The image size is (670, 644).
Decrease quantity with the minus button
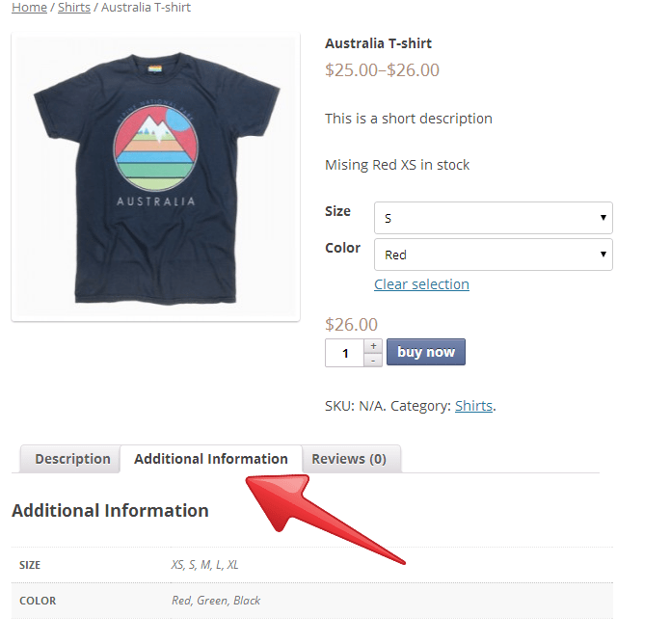pos(373,361)
